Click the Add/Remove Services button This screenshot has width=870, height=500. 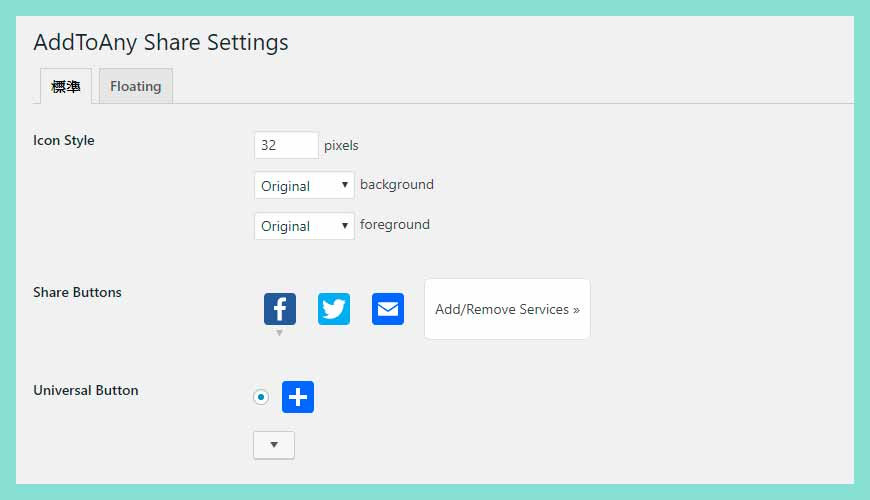coord(507,309)
